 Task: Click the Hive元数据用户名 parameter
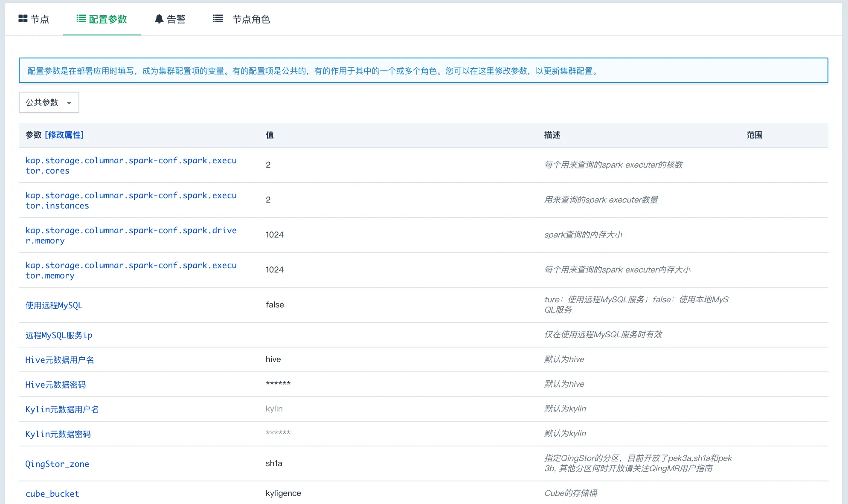click(x=60, y=360)
